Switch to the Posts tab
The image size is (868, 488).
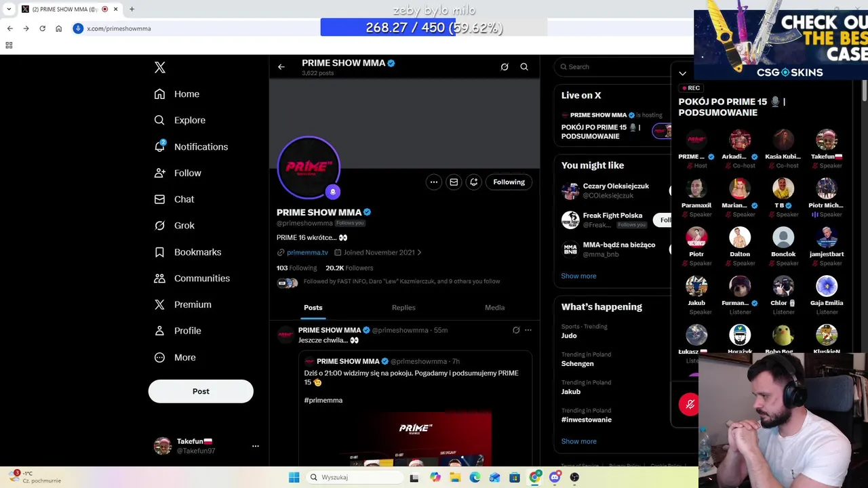pyautogui.click(x=313, y=308)
